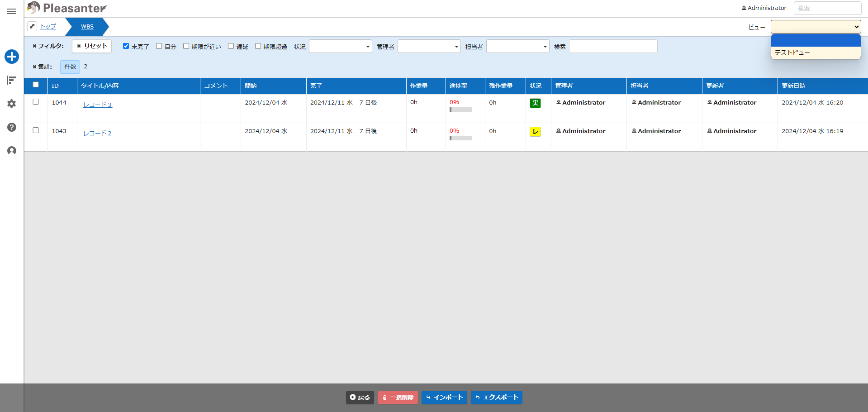
Task: Open the hamburger navigation menu
Action: click(x=12, y=11)
